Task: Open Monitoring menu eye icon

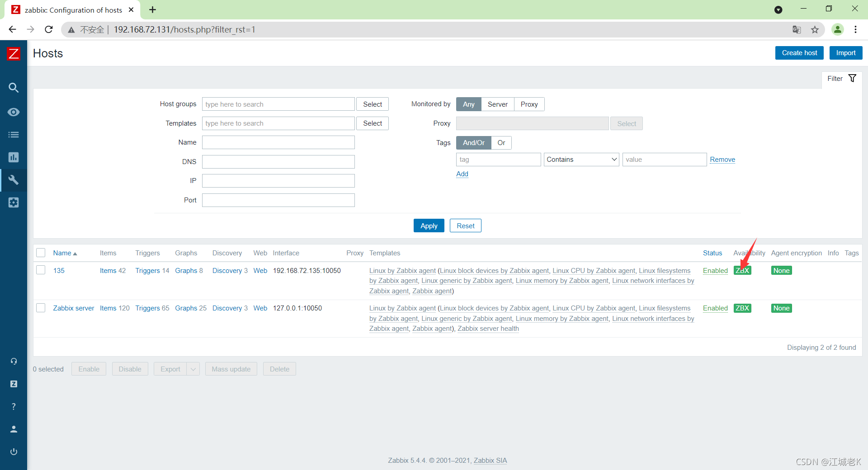Action: click(14, 112)
